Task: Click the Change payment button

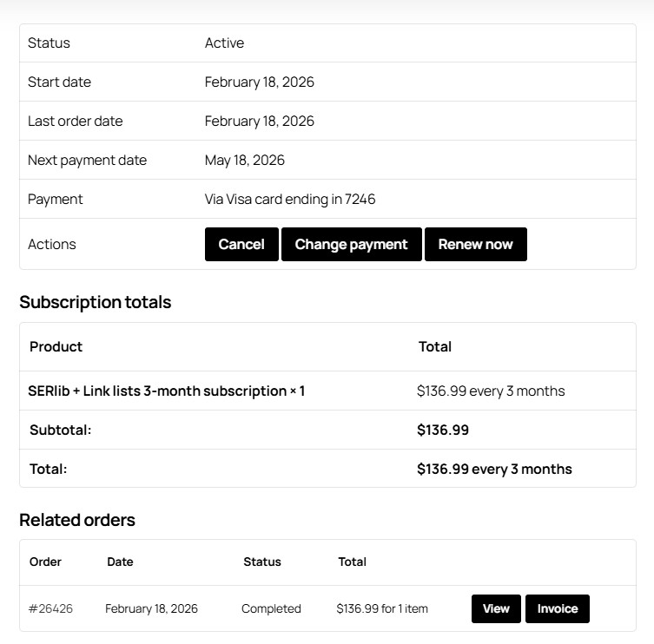Action: coord(351,244)
